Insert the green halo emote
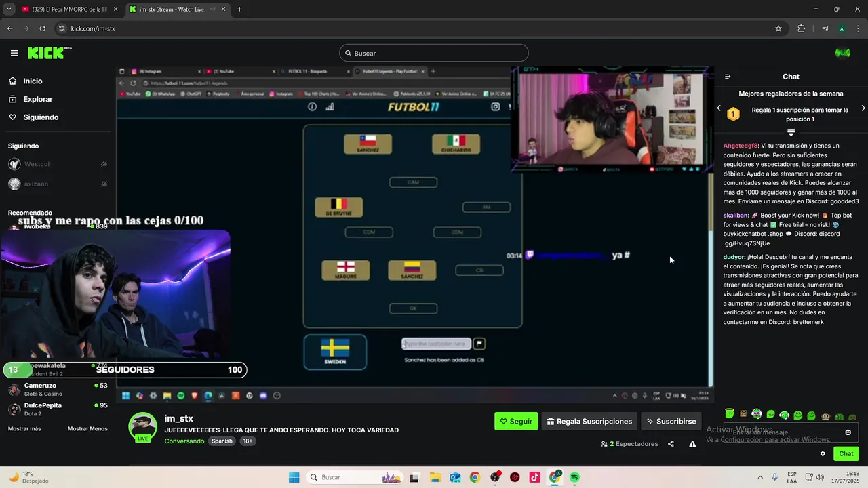Screen dimensions: 868x488 [x=730, y=414]
